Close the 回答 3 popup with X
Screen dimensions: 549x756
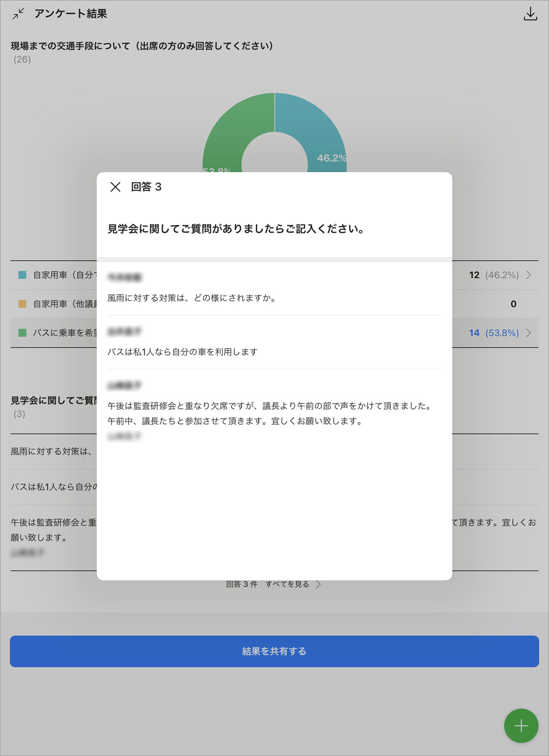tap(116, 187)
